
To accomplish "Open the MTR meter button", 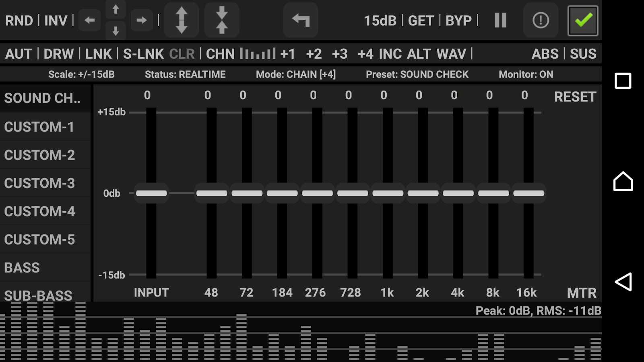I will (x=582, y=293).
